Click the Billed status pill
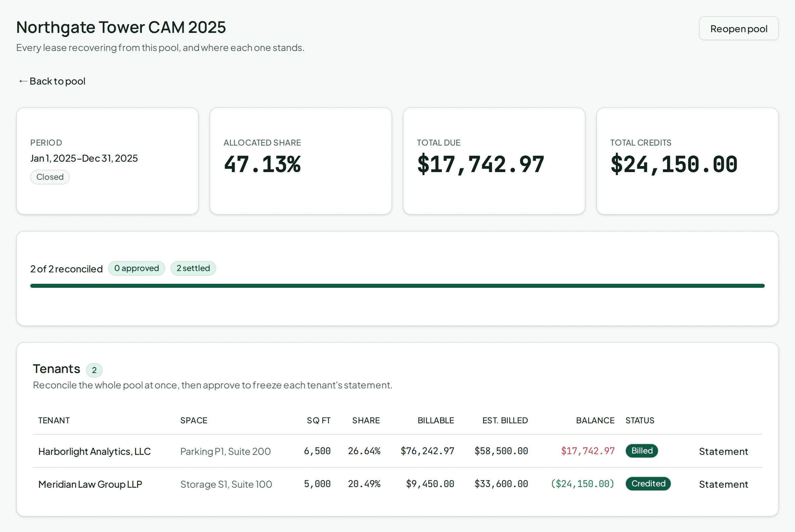The image size is (795, 532). (642, 451)
